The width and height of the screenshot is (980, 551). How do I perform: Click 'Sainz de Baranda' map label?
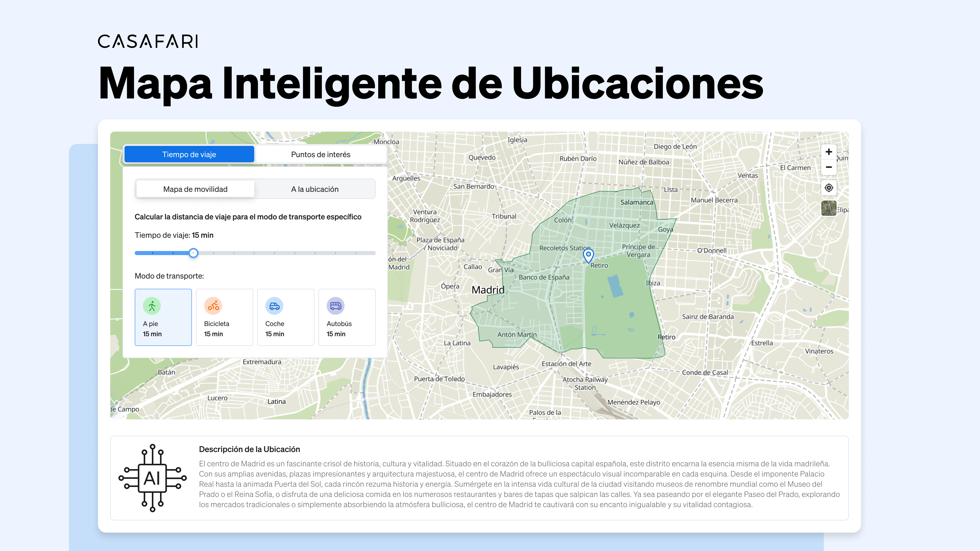point(708,317)
